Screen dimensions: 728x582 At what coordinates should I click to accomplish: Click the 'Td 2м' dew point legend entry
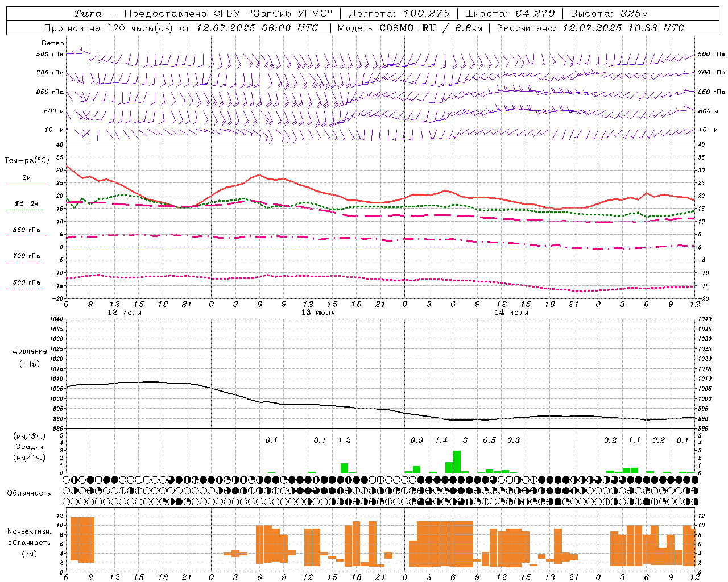pyautogui.click(x=26, y=203)
